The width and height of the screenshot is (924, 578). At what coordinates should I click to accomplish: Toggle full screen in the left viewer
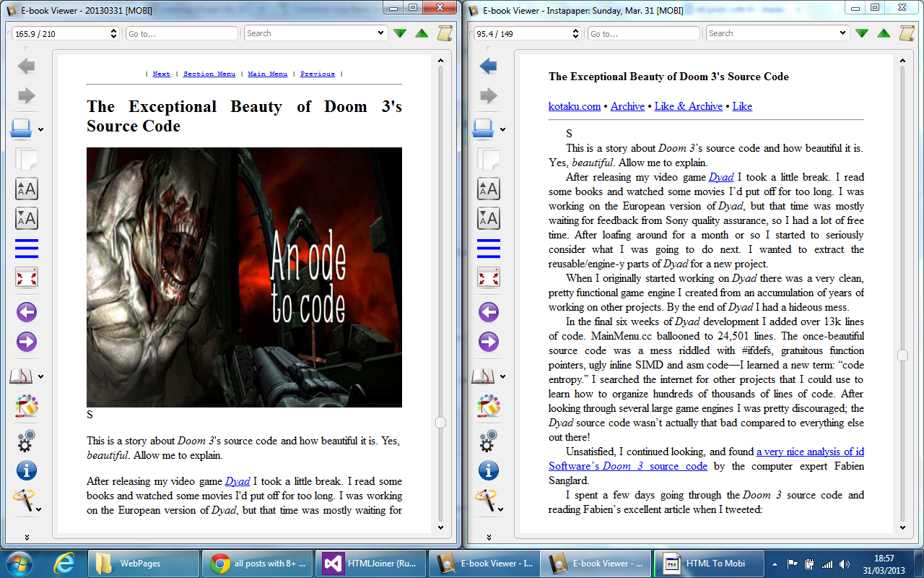point(27,277)
